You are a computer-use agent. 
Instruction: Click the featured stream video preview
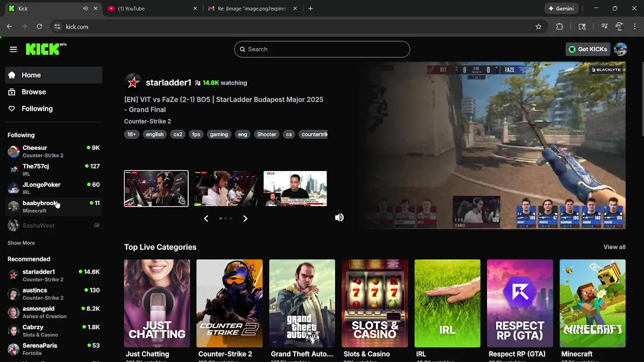[493, 145]
